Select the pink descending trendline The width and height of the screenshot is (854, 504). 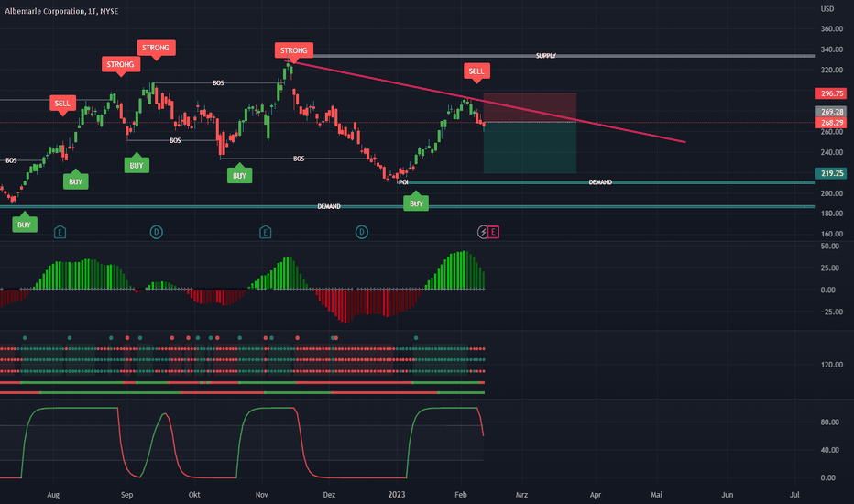coord(487,102)
